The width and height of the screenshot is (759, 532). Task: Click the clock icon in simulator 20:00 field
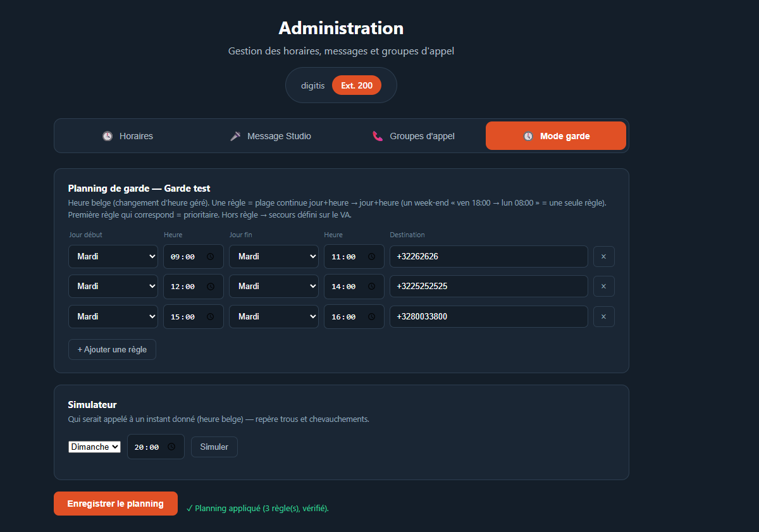click(x=171, y=447)
